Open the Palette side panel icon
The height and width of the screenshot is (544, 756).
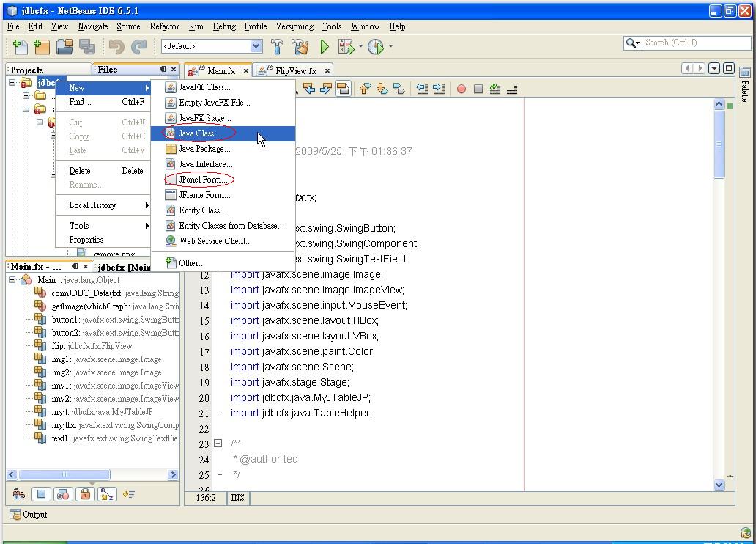coord(745,73)
